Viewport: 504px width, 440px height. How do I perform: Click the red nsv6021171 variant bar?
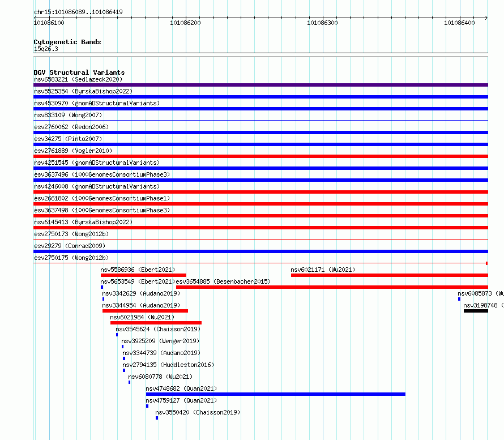point(390,275)
